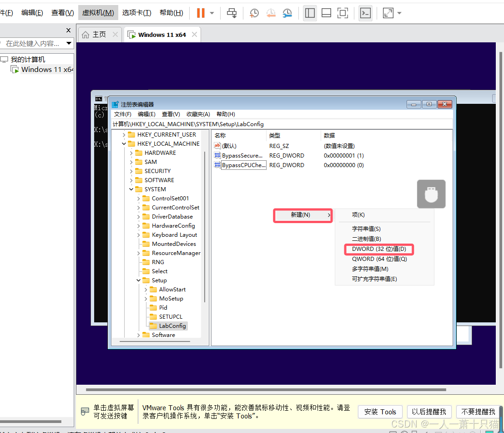504x433 pixels.
Task: Open the dropdown arrow next to pause button
Action: click(212, 13)
